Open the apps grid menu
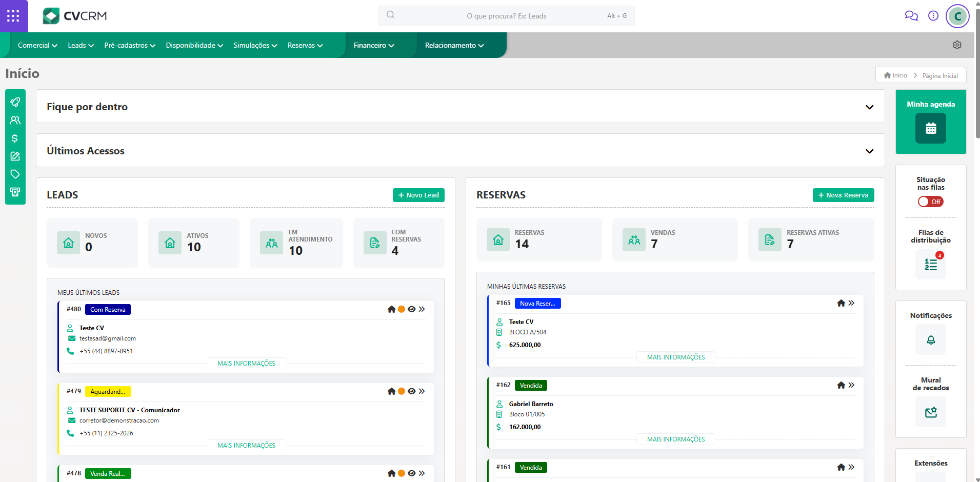Viewport: 980px width, 482px height. (13, 16)
